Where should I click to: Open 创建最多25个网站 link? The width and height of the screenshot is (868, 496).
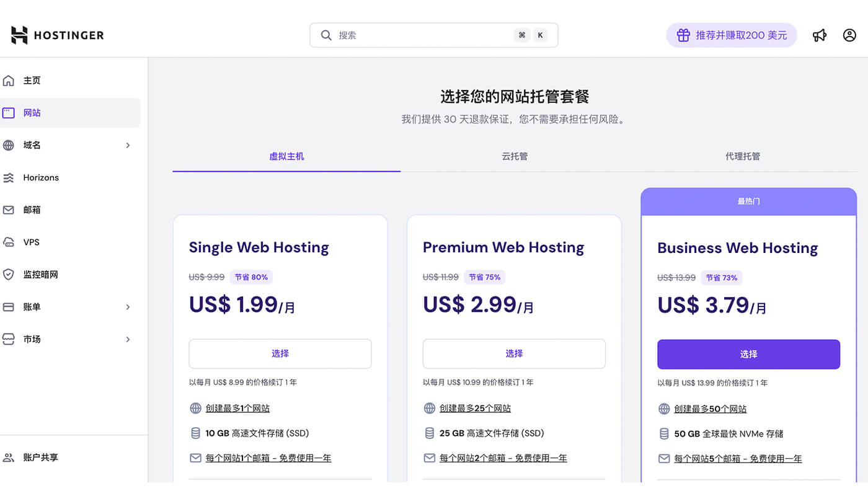pos(476,408)
